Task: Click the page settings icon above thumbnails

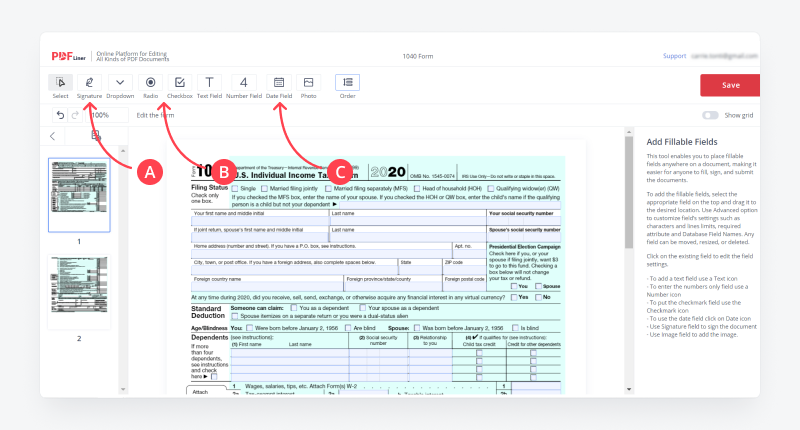Action: (x=95, y=135)
